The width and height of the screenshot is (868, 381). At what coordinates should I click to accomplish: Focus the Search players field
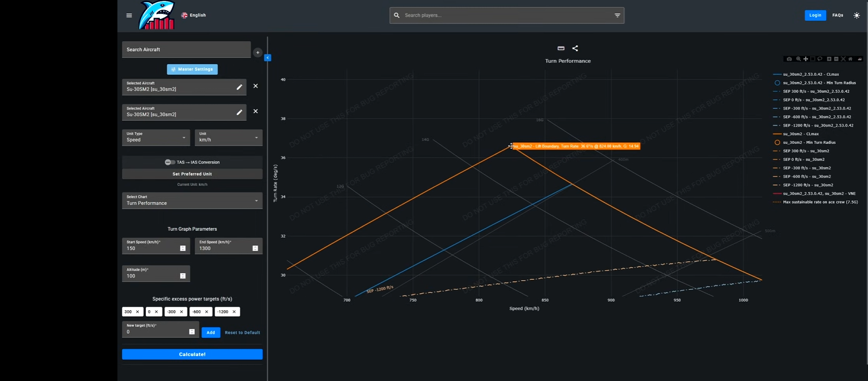[x=507, y=15]
